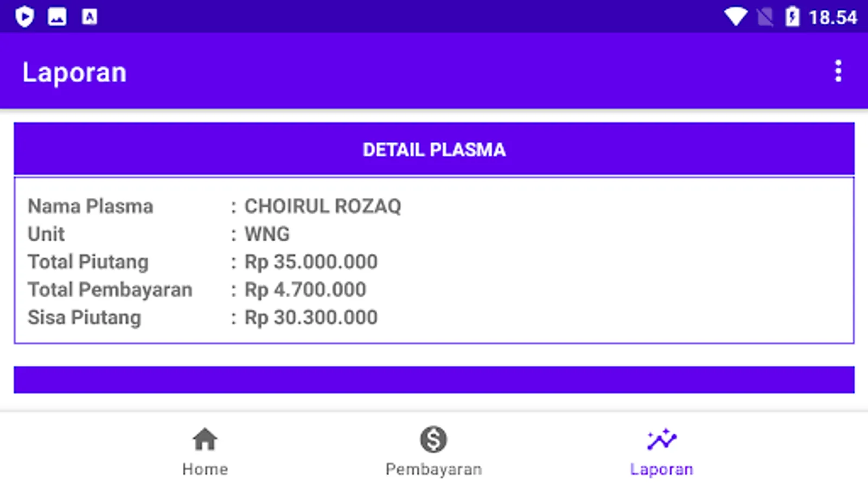Tap the Total Piutang Rp 35.000.000 value

[311, 262]
